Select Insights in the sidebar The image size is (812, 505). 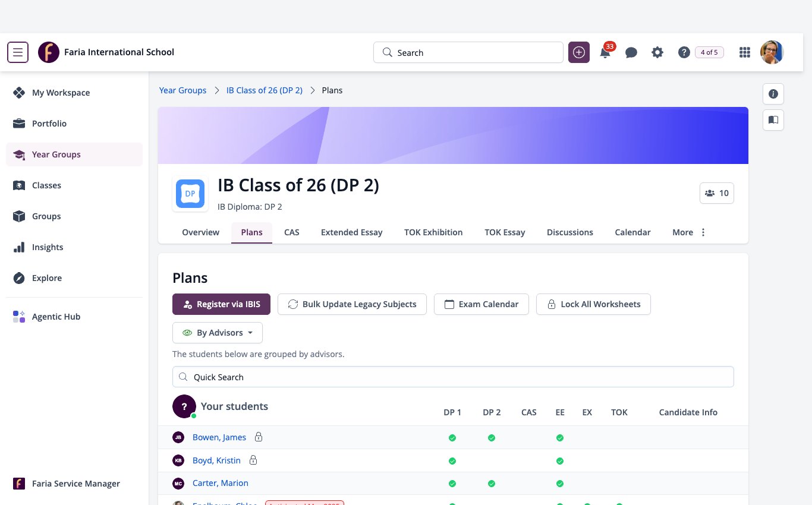point(48,247)
